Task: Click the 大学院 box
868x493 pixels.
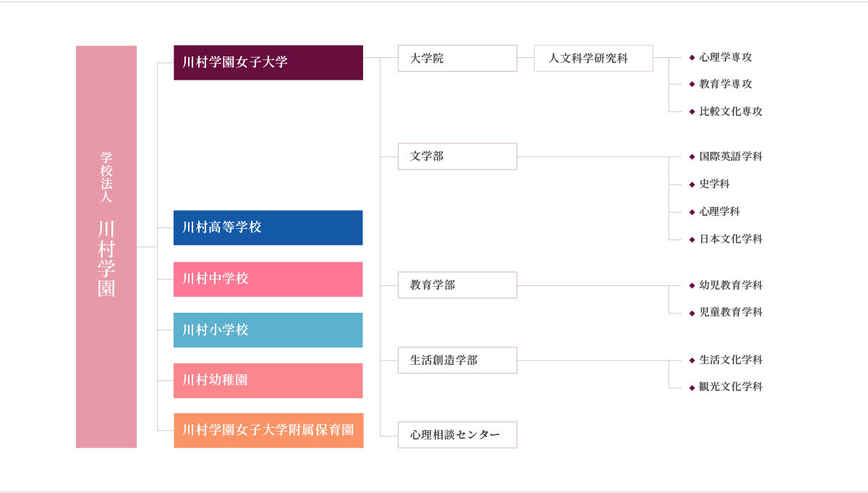Action: pos(457,59)
